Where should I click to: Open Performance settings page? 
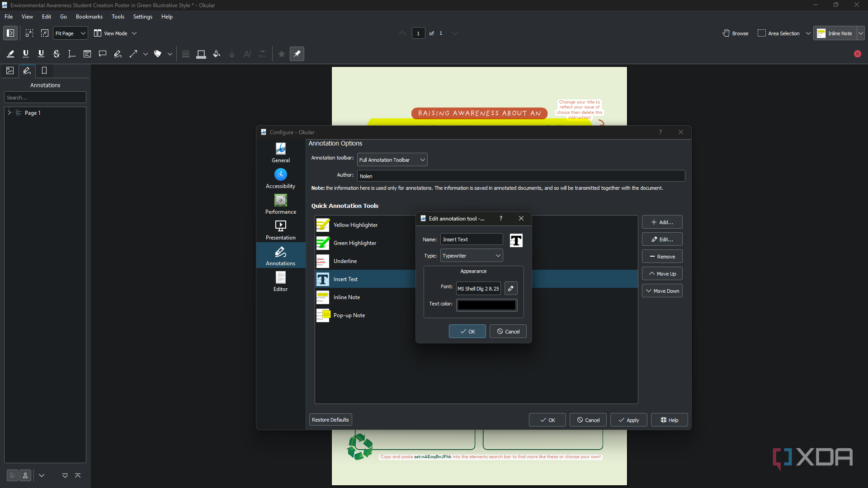(281, 204)
